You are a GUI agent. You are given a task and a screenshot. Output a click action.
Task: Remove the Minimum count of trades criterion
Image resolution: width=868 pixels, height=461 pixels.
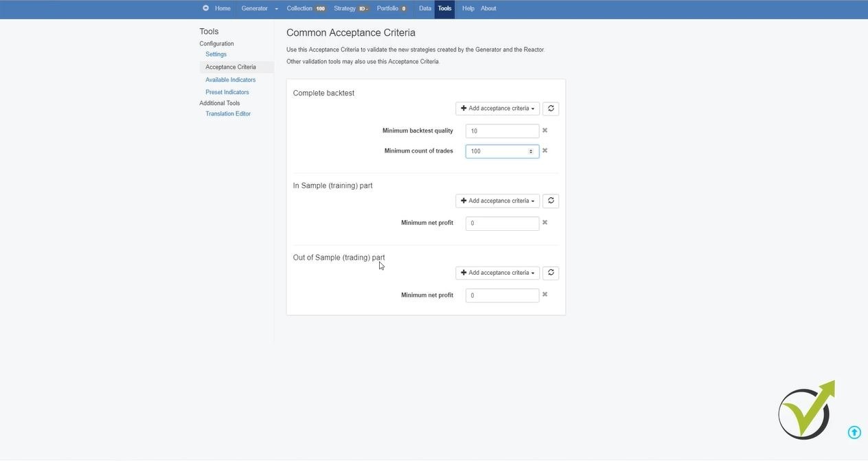545,150
